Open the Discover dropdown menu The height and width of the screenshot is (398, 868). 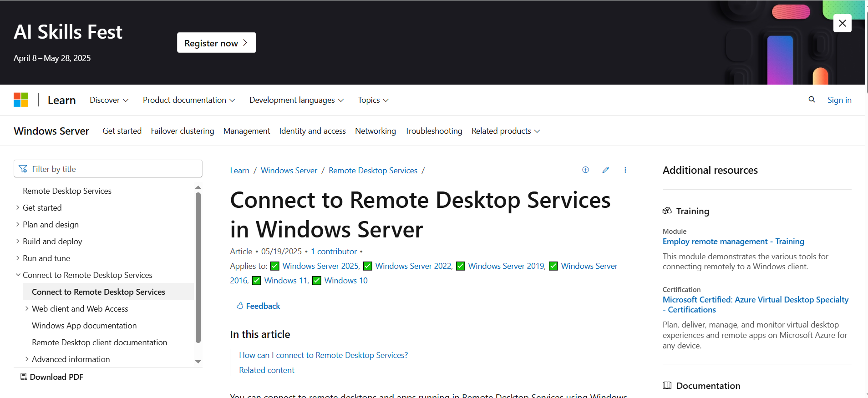coord(109,100)
